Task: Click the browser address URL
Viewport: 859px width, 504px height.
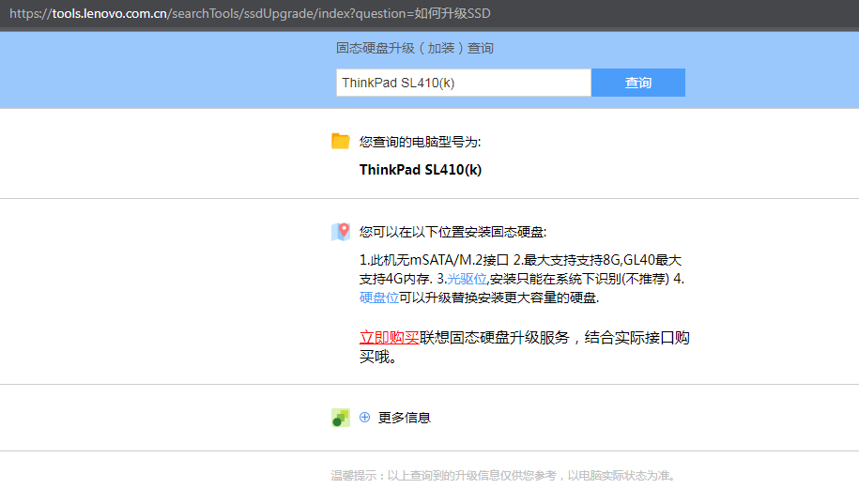Action: (250, 13)
